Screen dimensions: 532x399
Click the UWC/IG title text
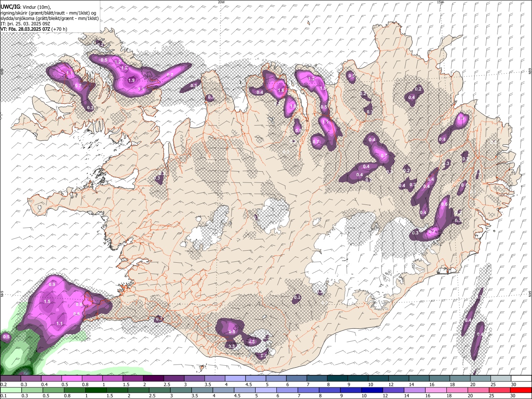pyautogui.click(x=10, y=7)
